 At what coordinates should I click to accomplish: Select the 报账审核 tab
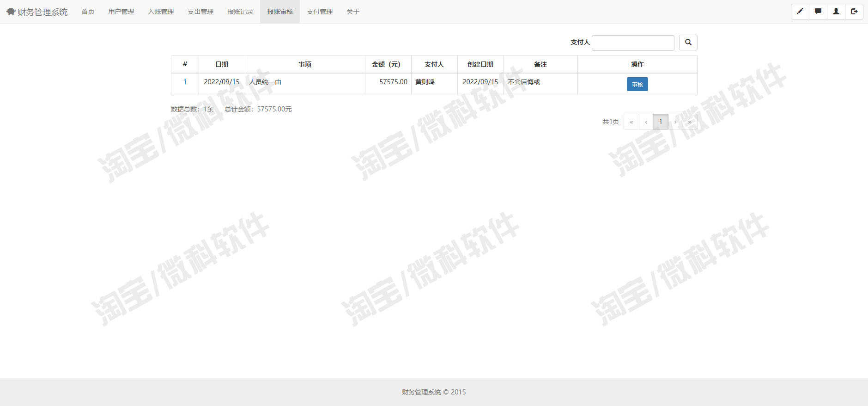click(280, 12)
